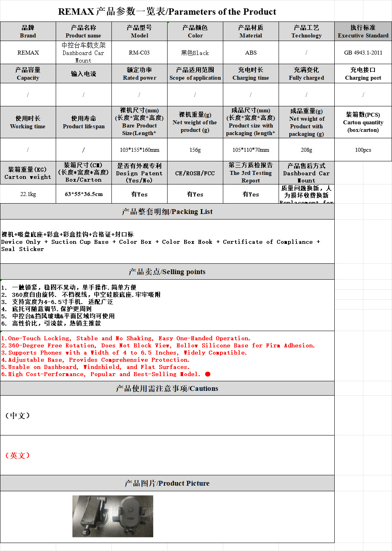Select the 'Design Patent (Yes/No)' header cell
This screenshot has width=392, height=551.
[x=139, y=173]
